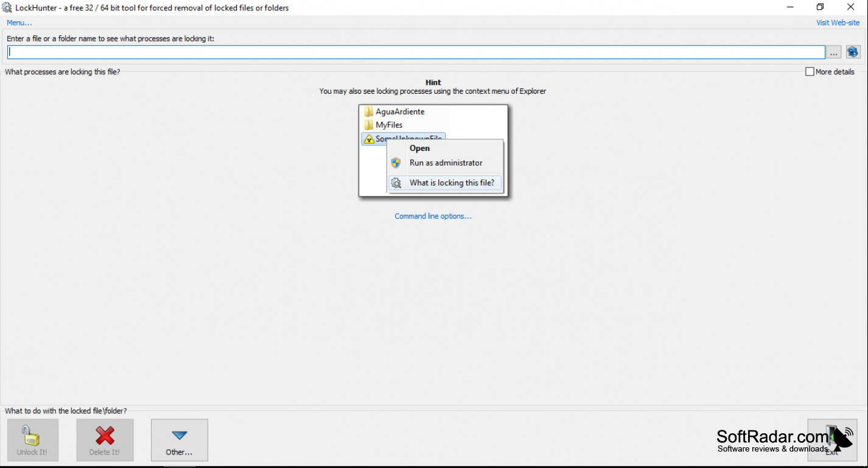
Task: Restore down the LockHunter window
Action: pos(821,7)
